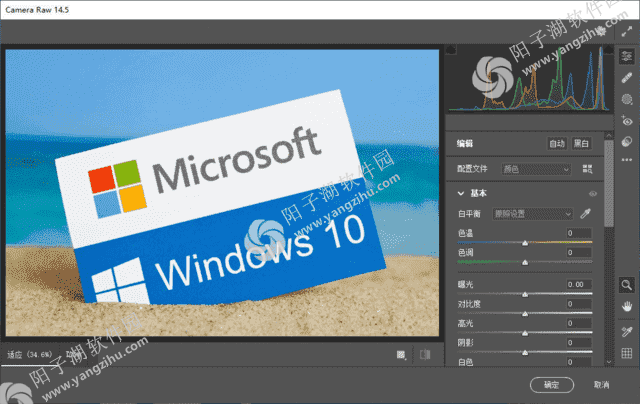Collapse the 基本 panel chevron
Screen dimensions: 640x404
pos(461,193)
